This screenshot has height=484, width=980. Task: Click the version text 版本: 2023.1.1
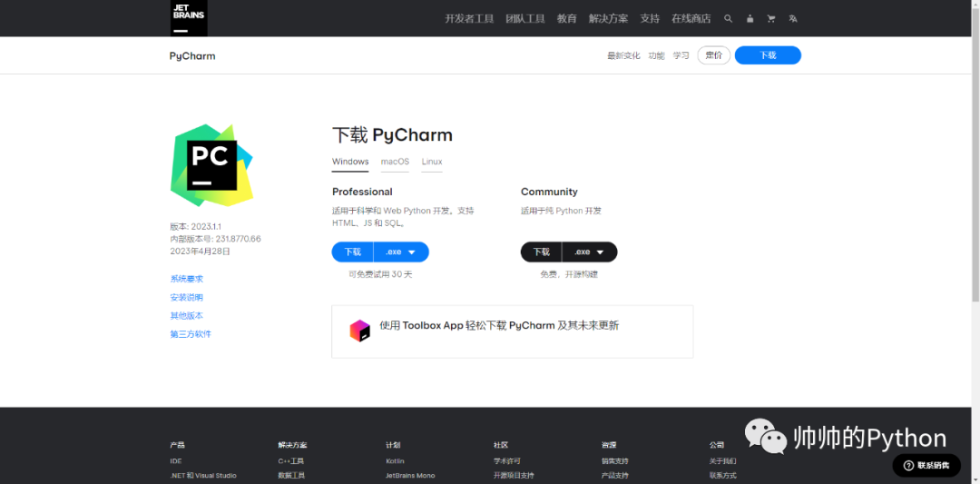click(x=196, y=226)
